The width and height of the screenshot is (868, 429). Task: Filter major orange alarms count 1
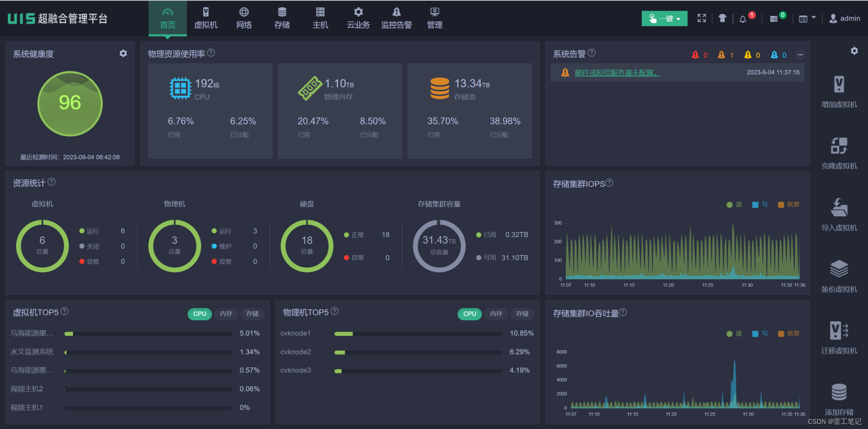[x=726, y=55]
